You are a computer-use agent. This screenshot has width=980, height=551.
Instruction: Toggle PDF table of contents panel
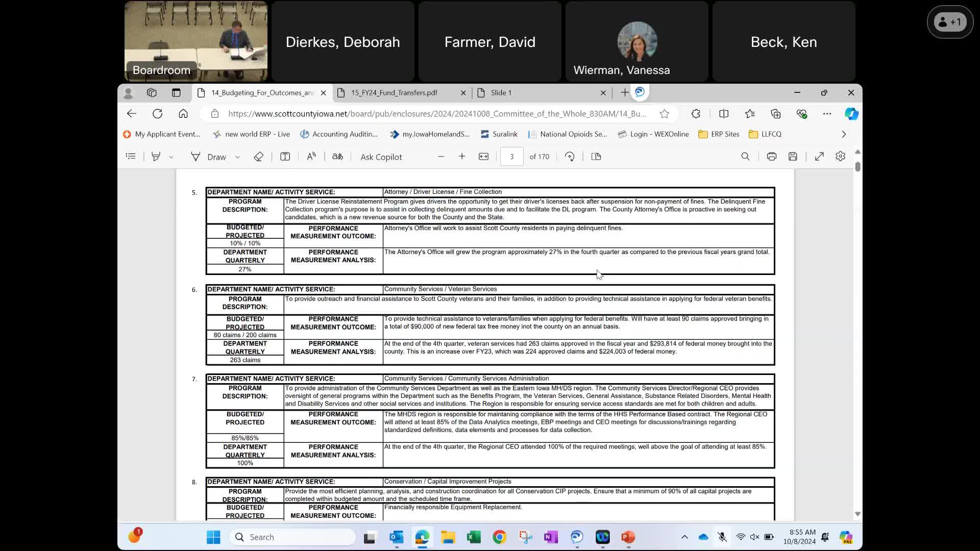131,157
